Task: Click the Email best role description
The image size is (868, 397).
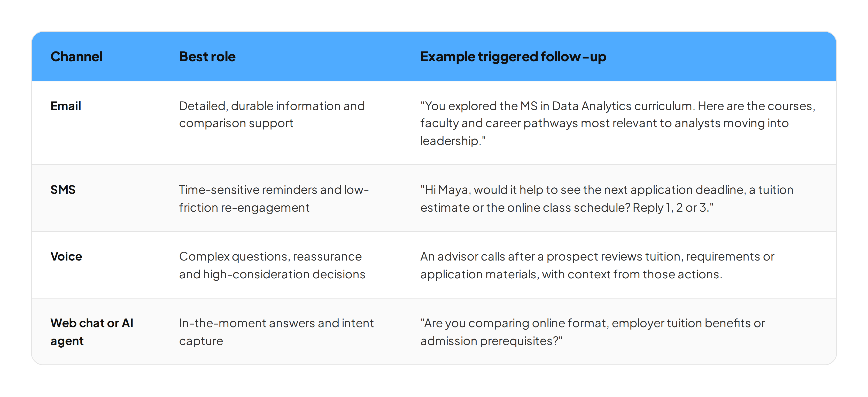Action: [272, 114]
